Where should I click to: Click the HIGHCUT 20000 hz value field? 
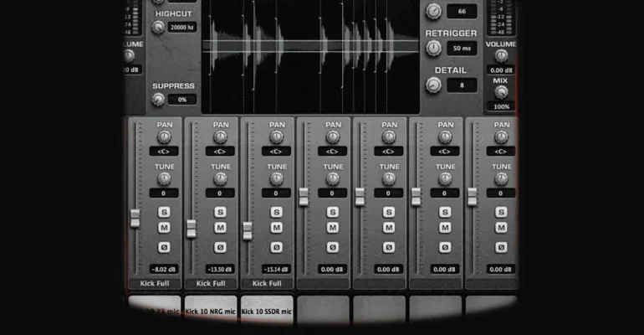[x=182, y=28]
